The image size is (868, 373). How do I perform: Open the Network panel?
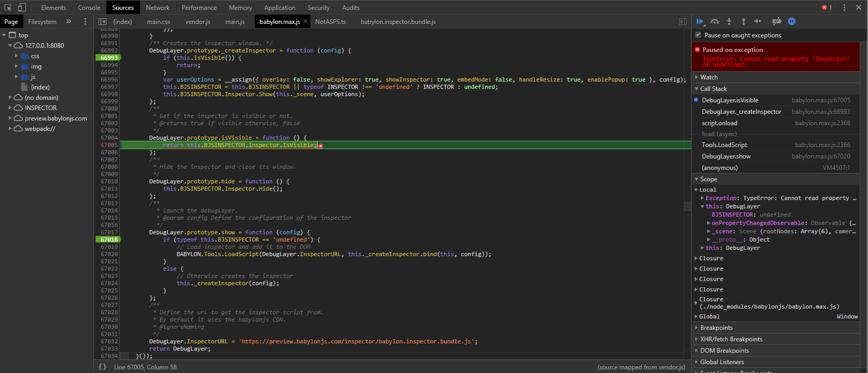click(158, 8)
